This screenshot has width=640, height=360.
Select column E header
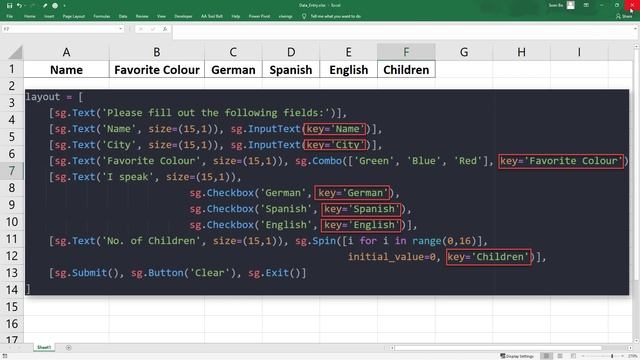tap(349, 52)
